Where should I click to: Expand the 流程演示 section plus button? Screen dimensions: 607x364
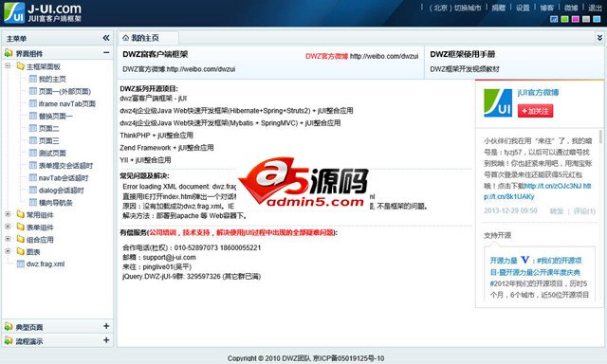(106, 340)
